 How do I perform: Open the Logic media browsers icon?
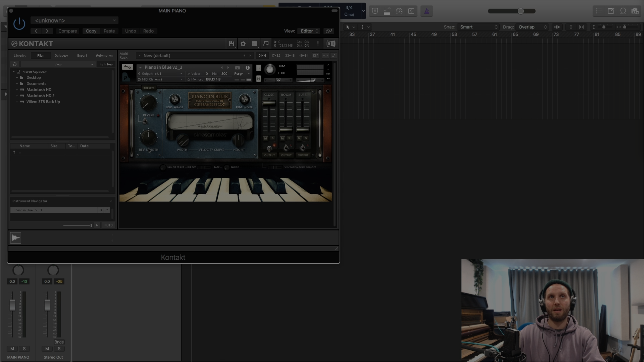pos(635,11)
